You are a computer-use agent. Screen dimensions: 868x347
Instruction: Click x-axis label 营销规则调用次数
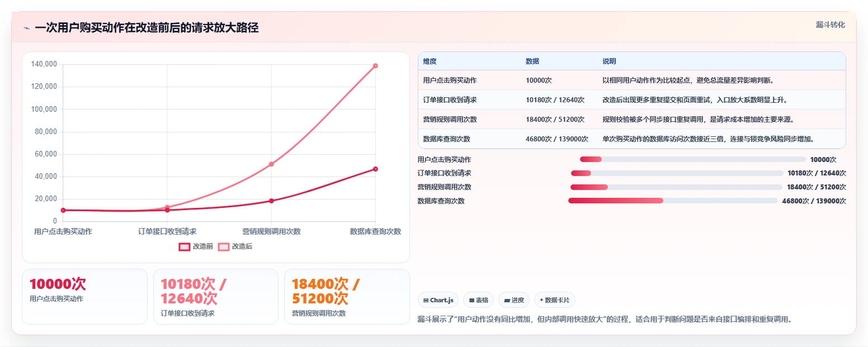271,231
